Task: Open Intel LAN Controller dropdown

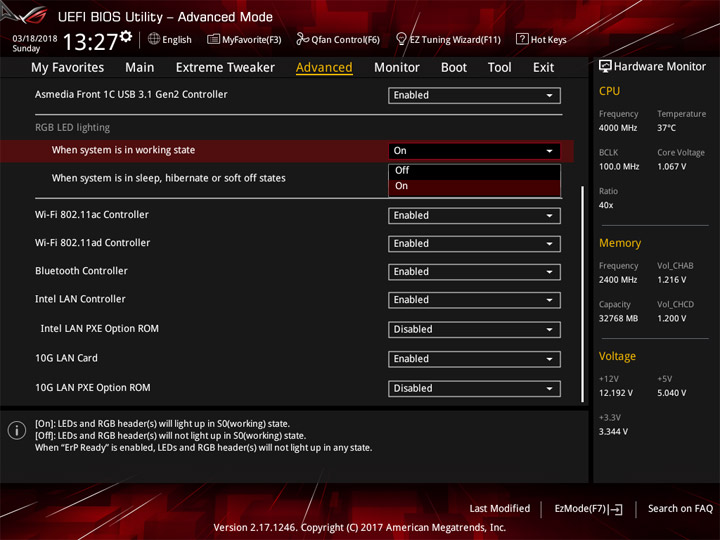Action: (474, 300)
